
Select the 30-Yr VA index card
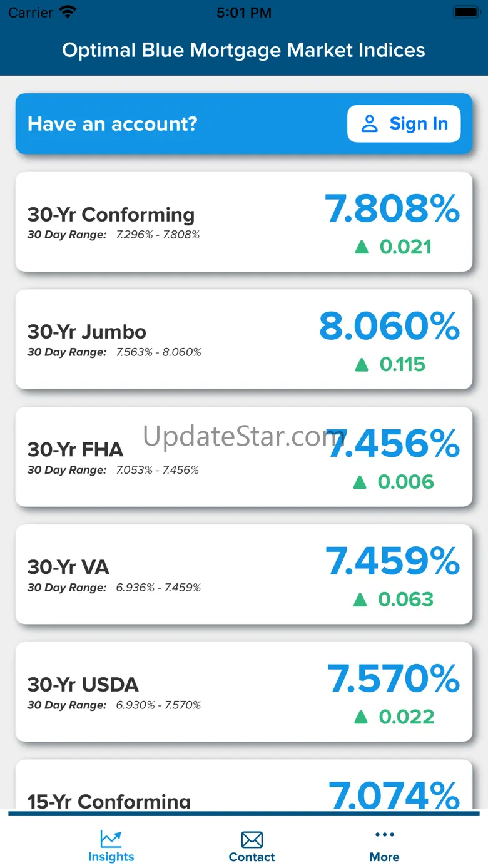tap(244, 574)
